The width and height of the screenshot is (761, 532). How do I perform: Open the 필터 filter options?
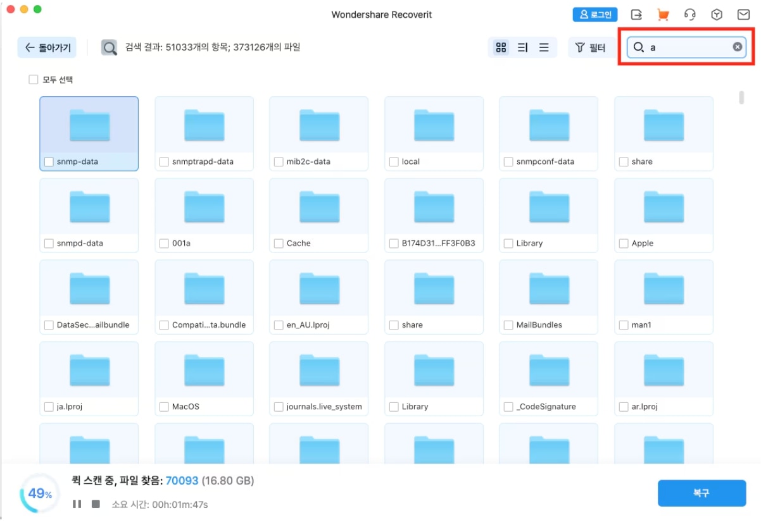coord(591,47)
